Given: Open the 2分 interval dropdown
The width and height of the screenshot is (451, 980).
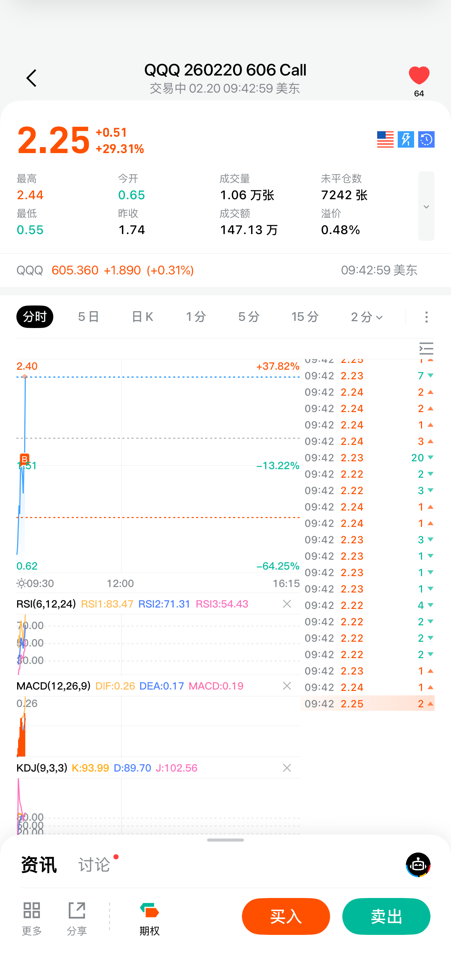Looking at the screenshot, I should pyautogui.click(x=367, y=317).
